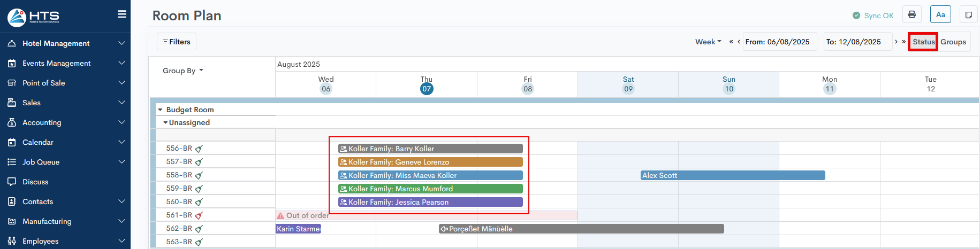Viewport: 980px width, 249px height.
Task: Click the copy icon in top right
Action: pos(968,15)
